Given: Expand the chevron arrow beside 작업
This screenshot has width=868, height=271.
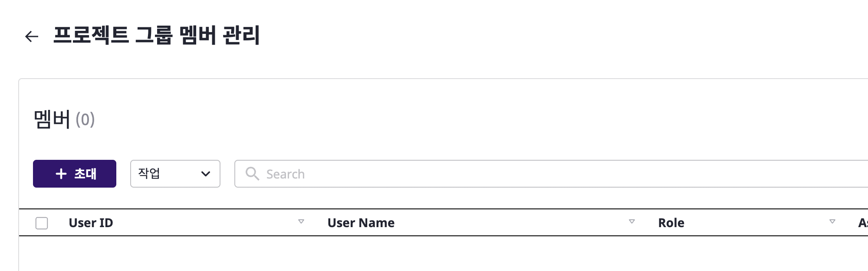Looking at the screenshot, I should point(206,174).
